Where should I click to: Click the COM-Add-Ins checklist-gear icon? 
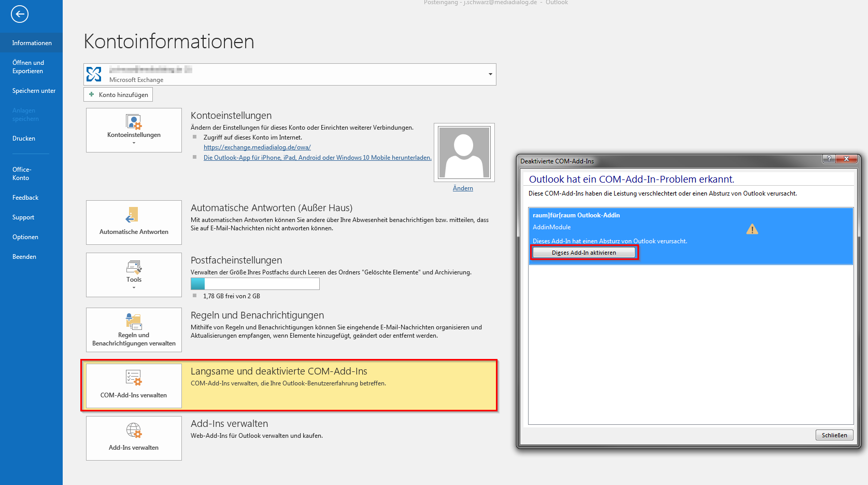click(134, 378)
